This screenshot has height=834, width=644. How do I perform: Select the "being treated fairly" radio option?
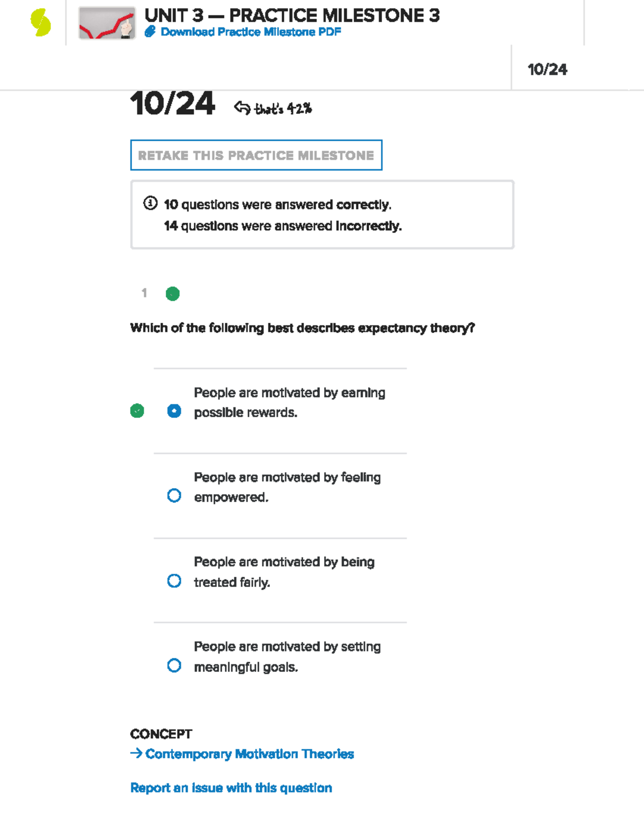(174, 581)
